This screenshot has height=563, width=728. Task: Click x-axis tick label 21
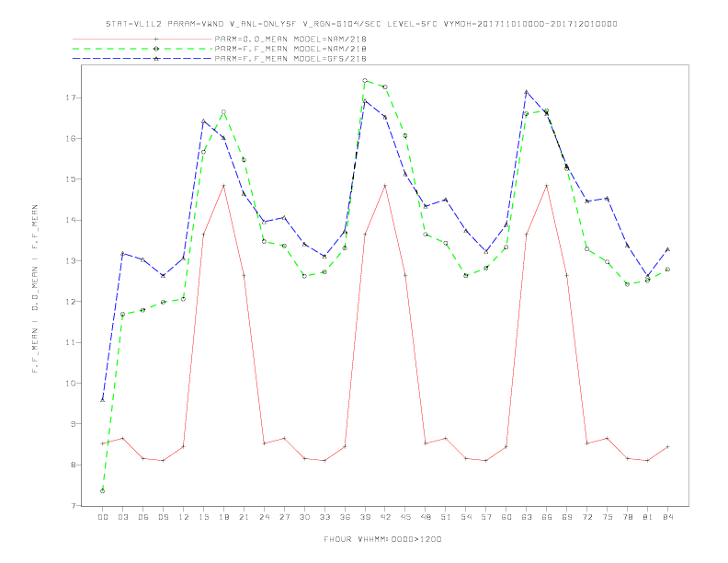point(244,517)
